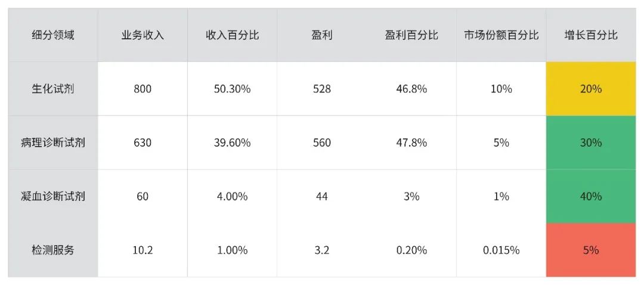Click the yellow 20% growth cell
Screen dimensions: 644x285
591,89
